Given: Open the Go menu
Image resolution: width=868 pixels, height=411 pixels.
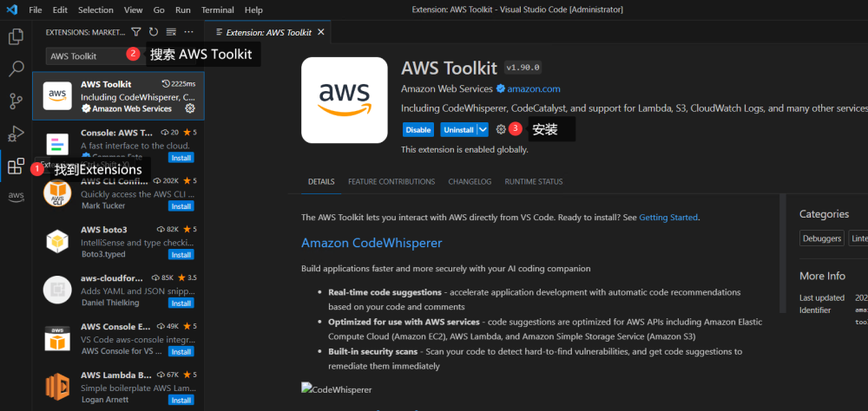Looking at the screenshot, I should [159, 10].
